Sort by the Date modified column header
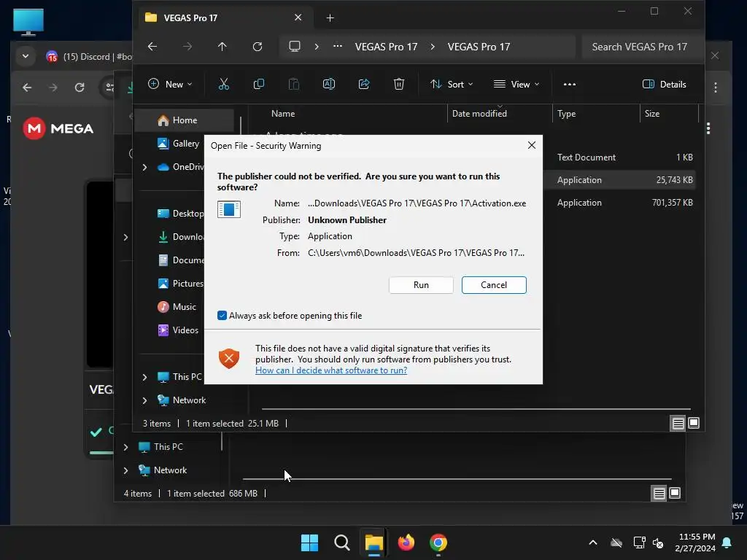 (479, 113)
